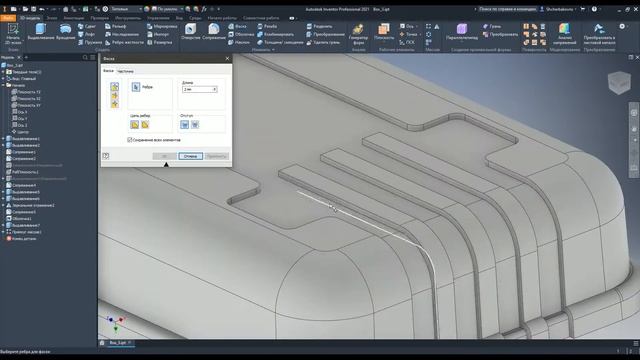Choose the Лофт (Loft) command

[x=87, y=34]
